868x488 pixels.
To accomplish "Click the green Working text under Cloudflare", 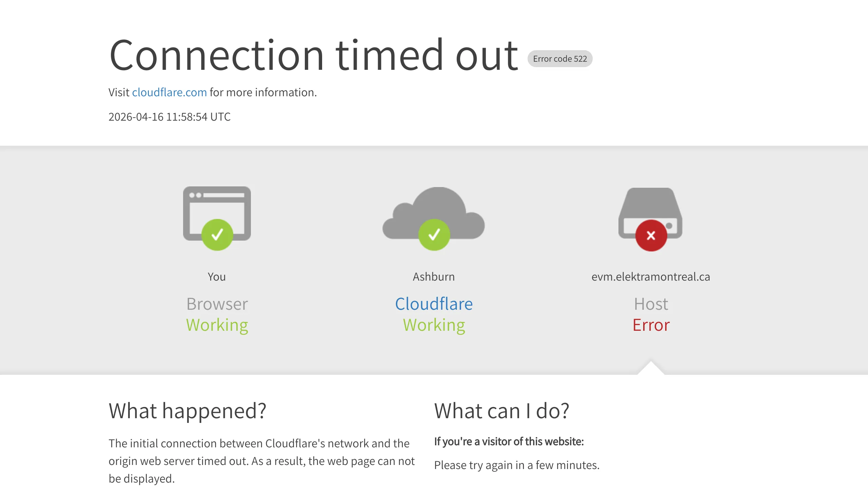I will [x=434, y=325].
